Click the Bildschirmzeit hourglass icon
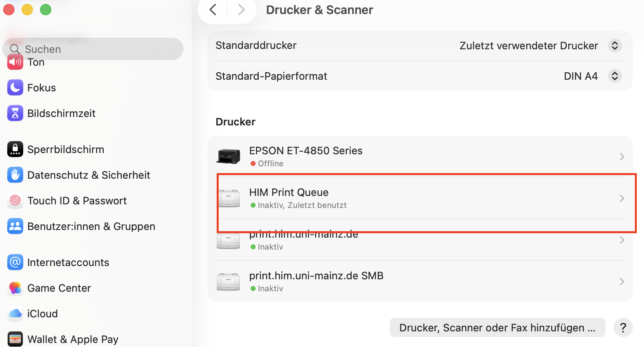This screenshot has height=347, width=644. (15, 113)
